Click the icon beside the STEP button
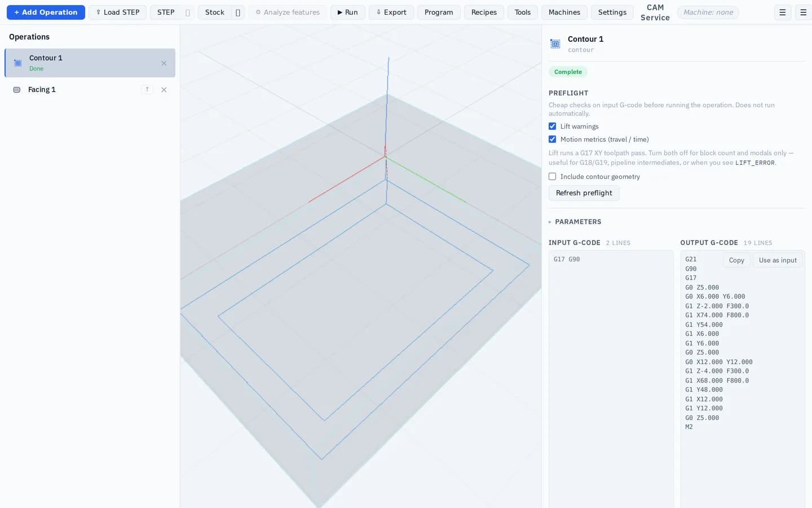This screenshot has height=508, width=812. [x=188, y=12]
